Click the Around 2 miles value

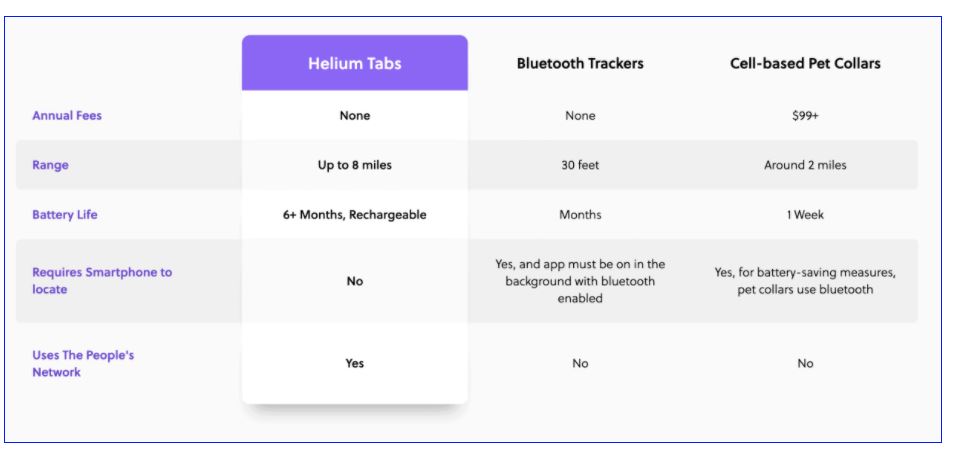(x=805, y=165)
